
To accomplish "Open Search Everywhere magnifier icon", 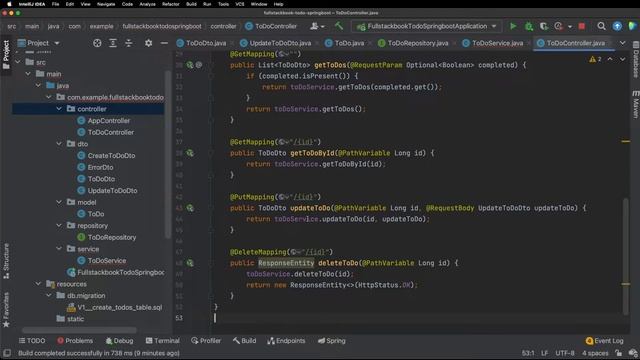I will (x=601, y=26).
